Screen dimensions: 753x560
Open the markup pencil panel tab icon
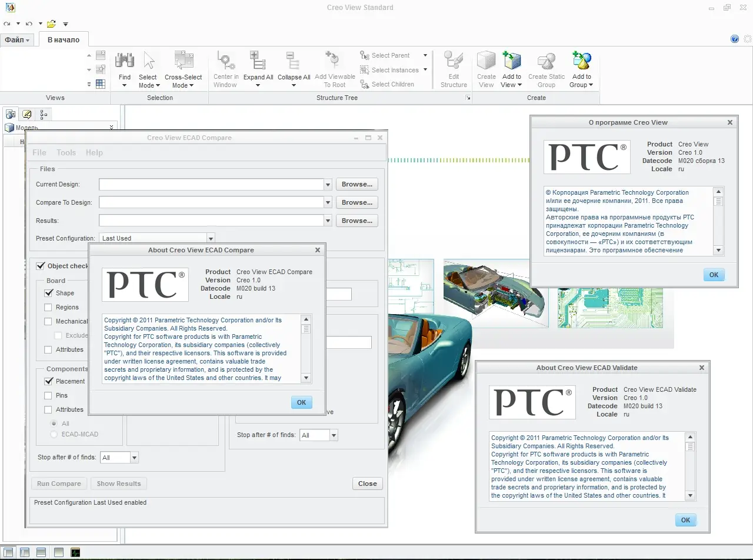26,114
